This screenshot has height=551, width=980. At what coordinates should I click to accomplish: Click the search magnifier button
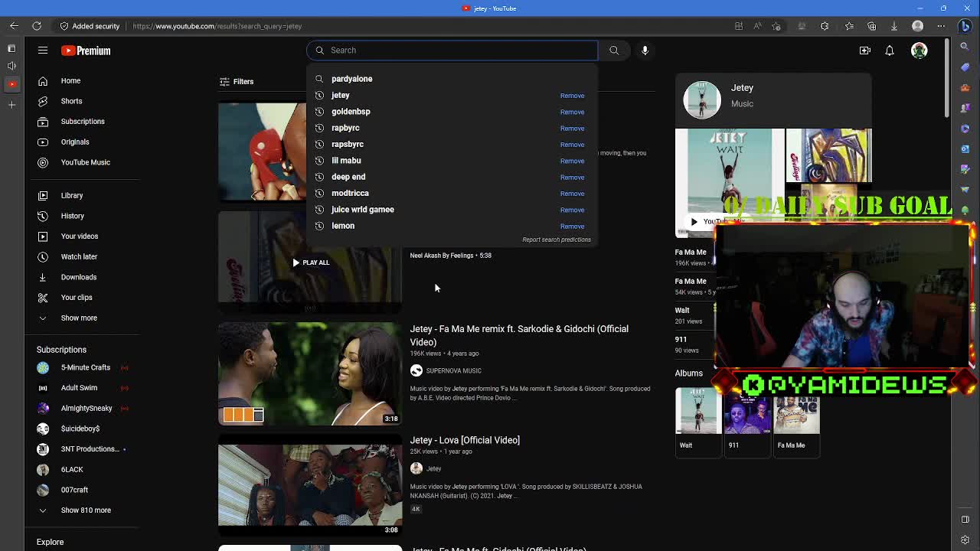point(614,51)
